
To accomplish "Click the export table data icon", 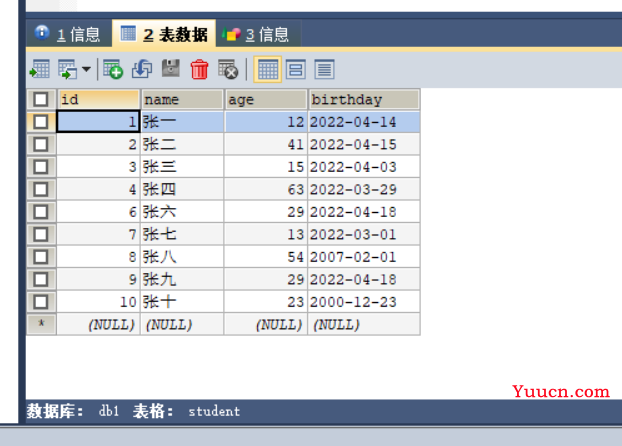I will point(40,69).
